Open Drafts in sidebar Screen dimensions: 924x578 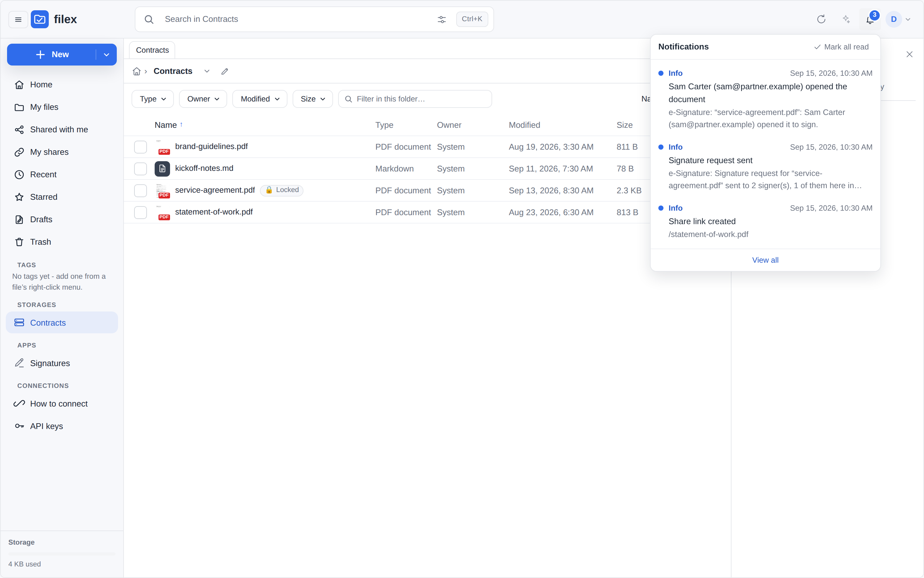(62, 219)
